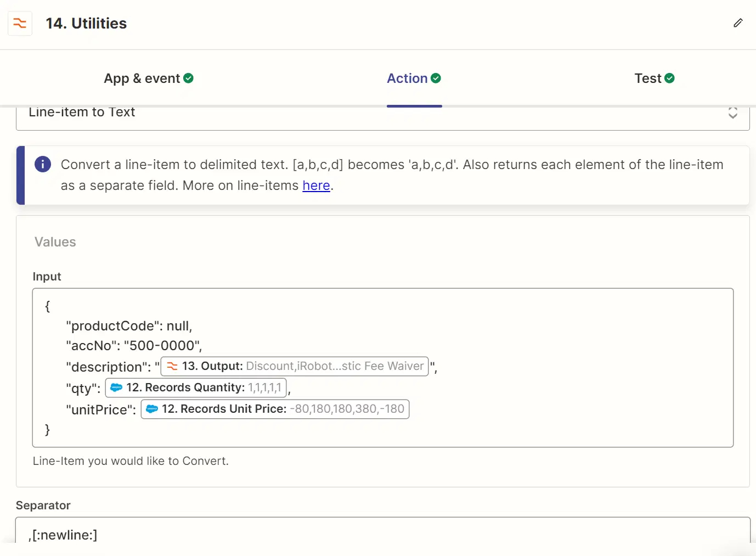Image resolution: width=756 pixels, height=556 pixels.
Task: Click the '"accNo": "500-0000",' line
Action: click(134, 346)
